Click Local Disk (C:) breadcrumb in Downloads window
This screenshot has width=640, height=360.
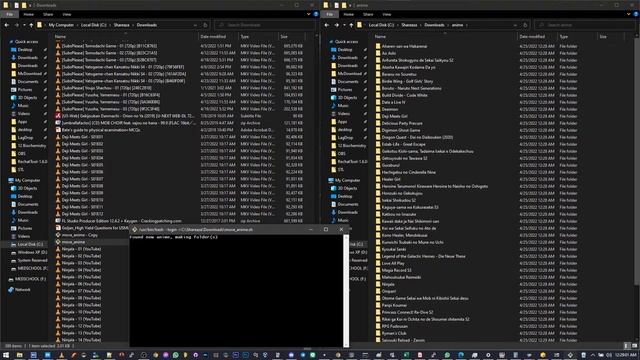coord(93,25)
